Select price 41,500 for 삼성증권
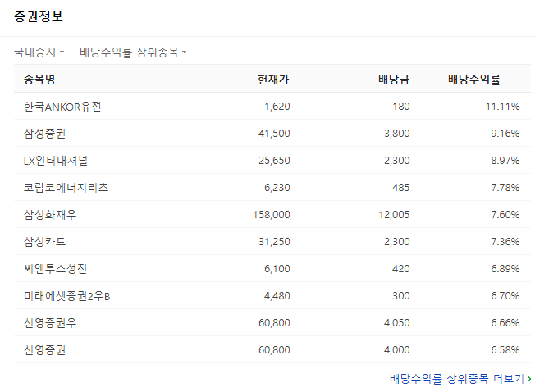Screen dimensions: 535x392 [x=274, y=134]
